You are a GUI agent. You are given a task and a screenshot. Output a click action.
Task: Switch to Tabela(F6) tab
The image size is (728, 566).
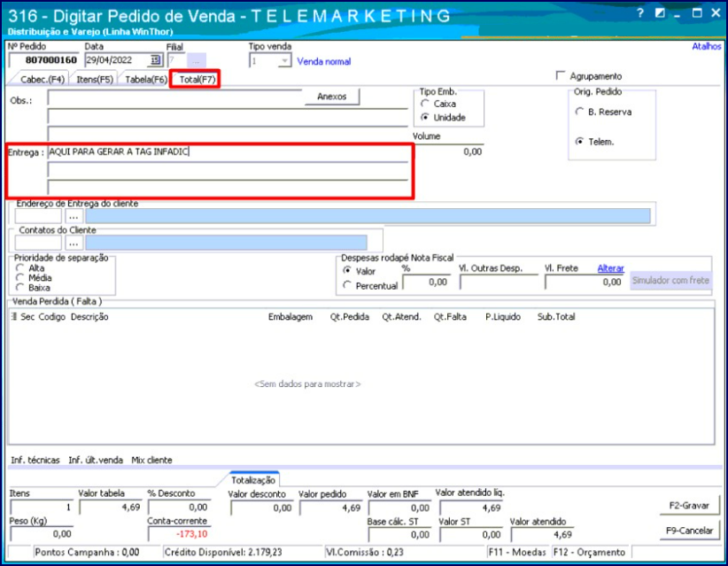(x=146, y=80)
